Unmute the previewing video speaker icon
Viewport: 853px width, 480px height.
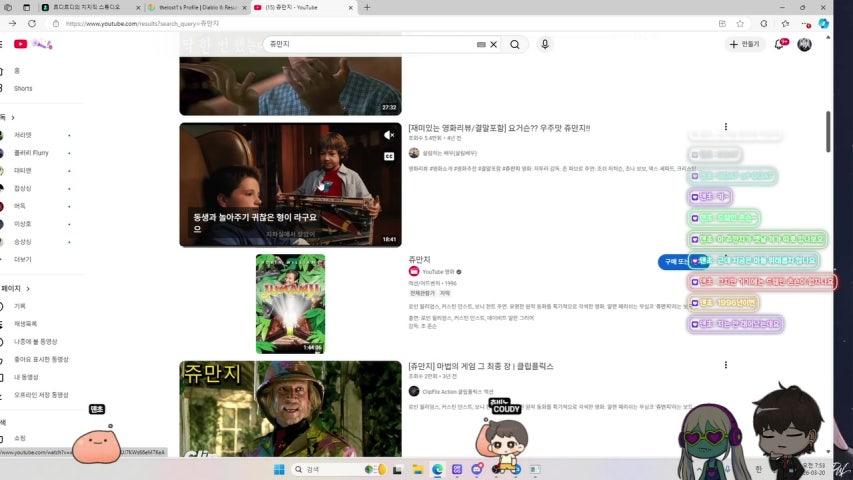(x=388, y=136)
